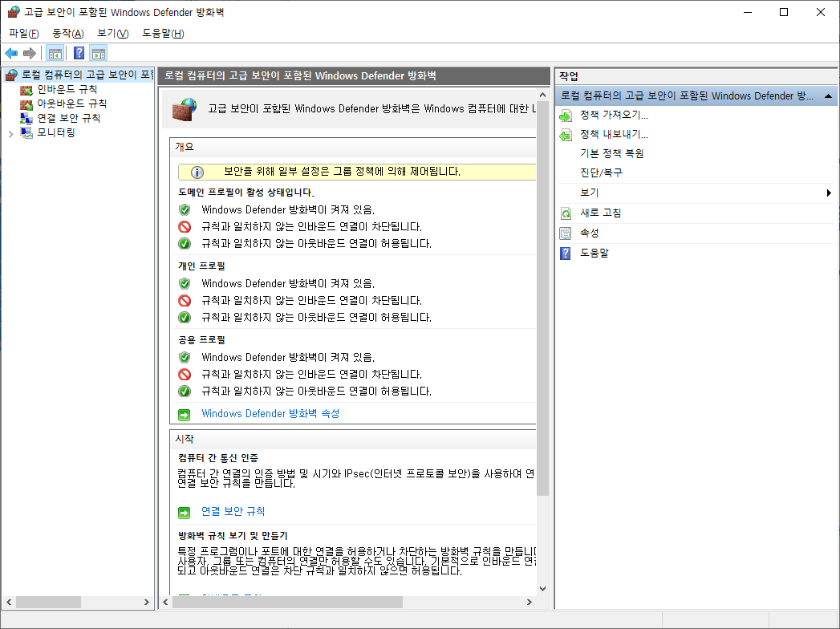
Task: Click the 방화벽 규칙 보기 및 만들기 heading
Action: [x=233, y=536]
